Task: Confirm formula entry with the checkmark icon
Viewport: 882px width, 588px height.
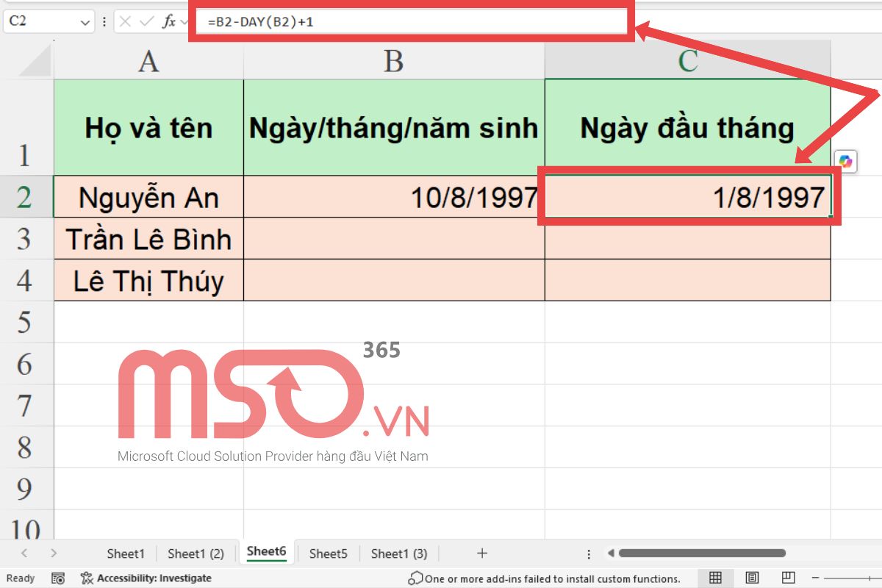Action: (147, 22)
